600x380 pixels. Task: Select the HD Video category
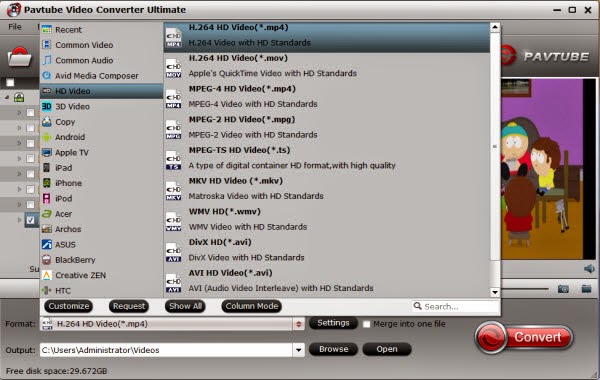pos(101,91)
